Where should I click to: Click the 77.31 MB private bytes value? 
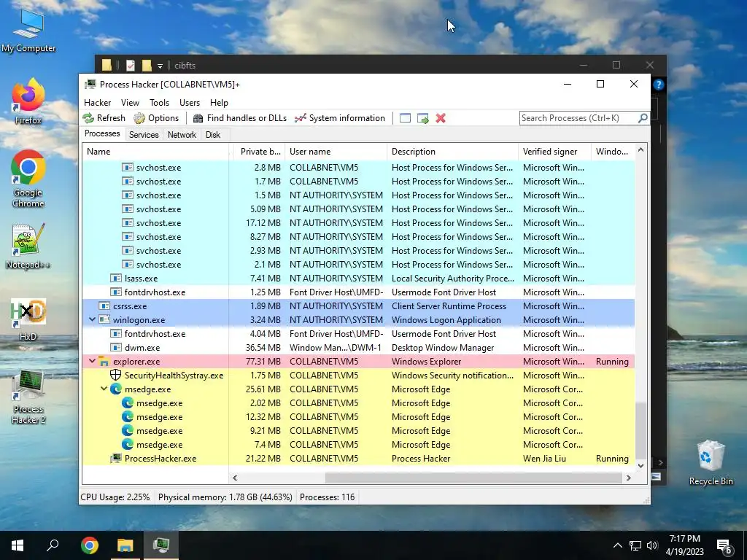[x=263, y=362]
